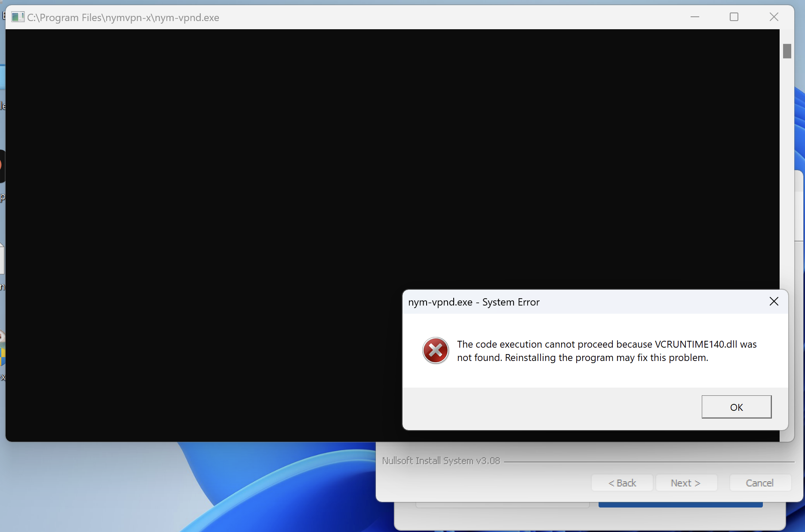Select the white document desktop icon
The height and width of the screenshot is (532, 805).
click(2, 258)
